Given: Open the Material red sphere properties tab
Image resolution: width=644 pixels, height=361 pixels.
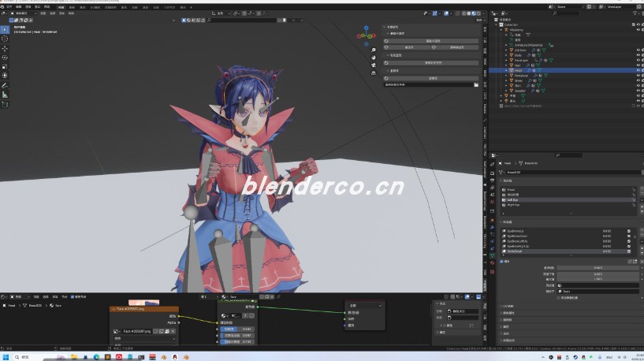Looking at the screenshot, I should [492, 262].
